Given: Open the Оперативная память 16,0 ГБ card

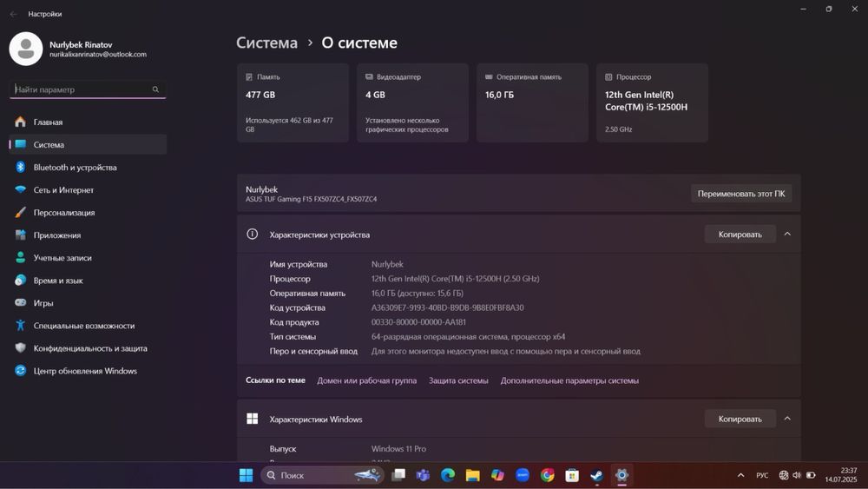Looking at the screenshot, I should 532,103.
